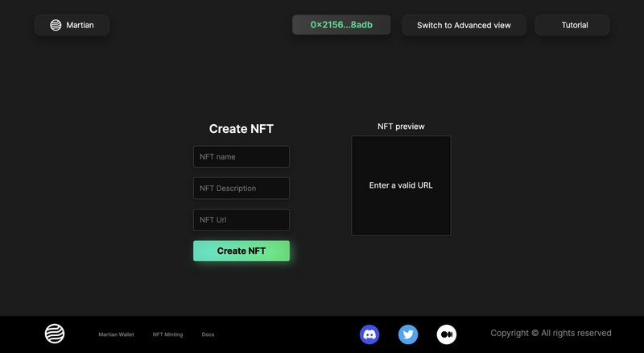Go to Martian Wallet footer link
The image size is (644, 353).
116,334
